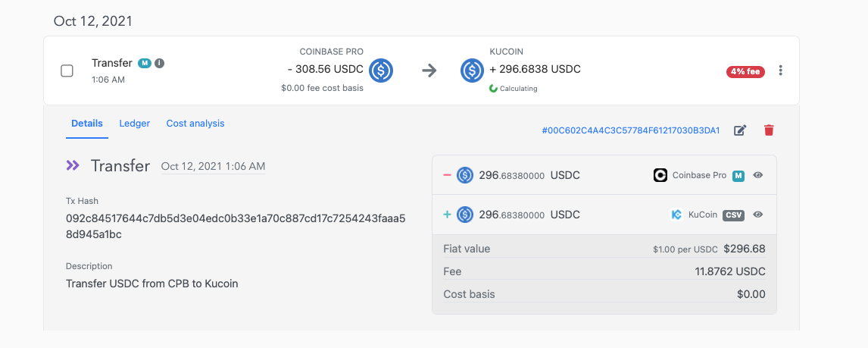
Task: Click the USDC icon in the Coinbase Pro ledger row
Action: click(x=465, y=175)
